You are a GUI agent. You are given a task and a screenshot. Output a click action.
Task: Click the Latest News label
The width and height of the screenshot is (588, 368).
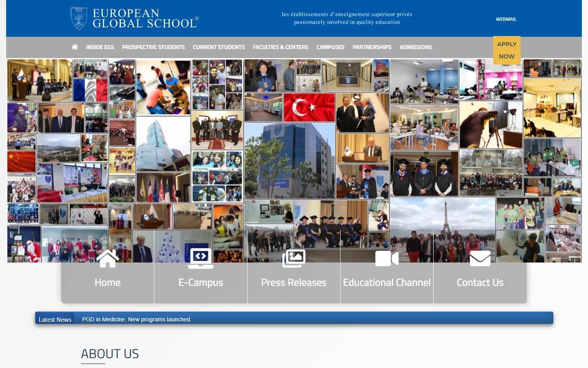[55, 319]
